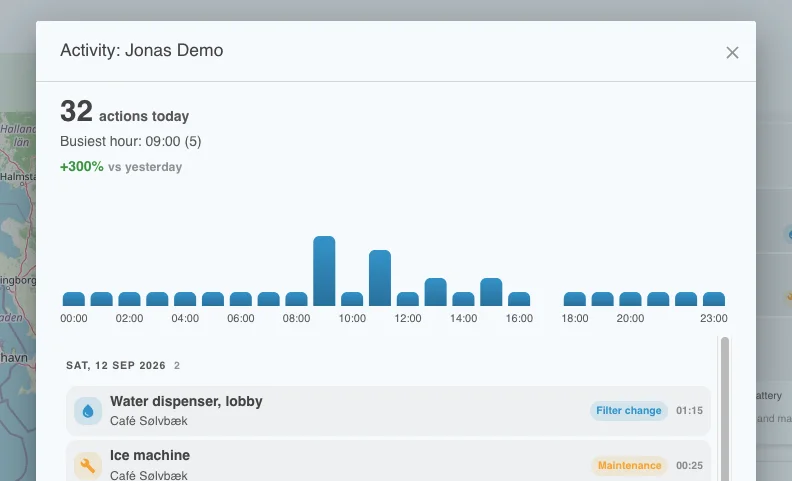Screen dimensions: 792x481
Task: Click the Activity: Jonas Demo title
Action: tap(141, 51)
